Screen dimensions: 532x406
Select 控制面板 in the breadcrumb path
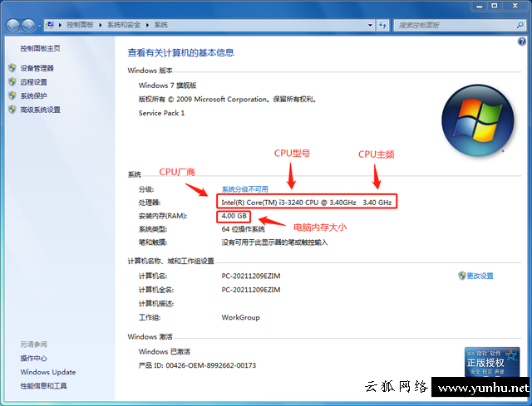(80, 25)
